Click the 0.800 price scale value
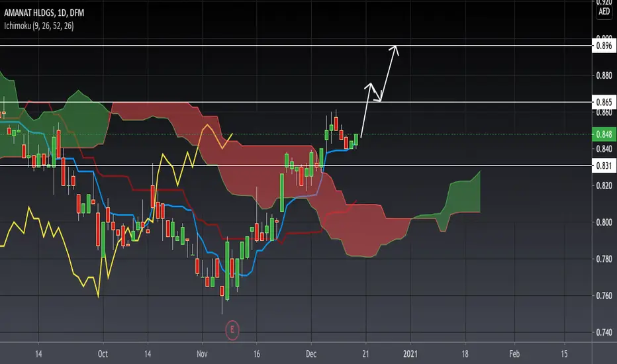Image resolution: width=617 pixels, height=364 pixels. coord(604,222)
